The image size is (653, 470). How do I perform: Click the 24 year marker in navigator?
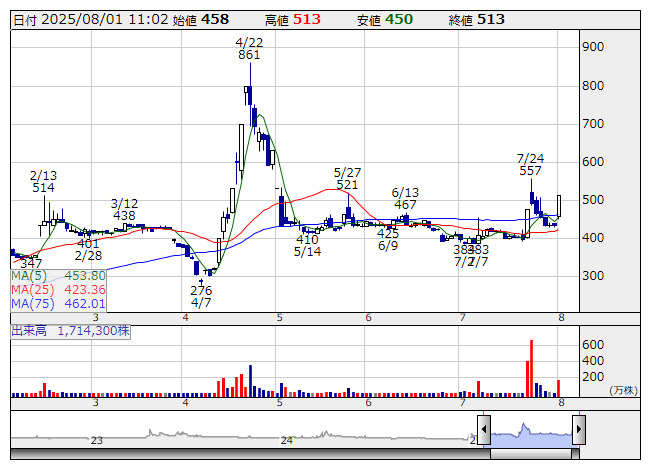point(286,440)
